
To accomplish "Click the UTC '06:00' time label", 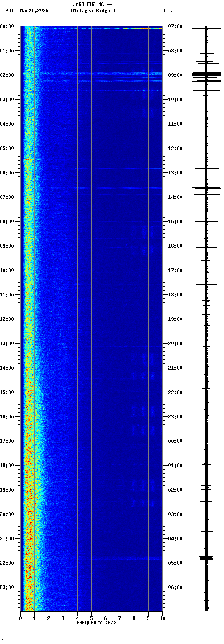I will click(175, 587).
